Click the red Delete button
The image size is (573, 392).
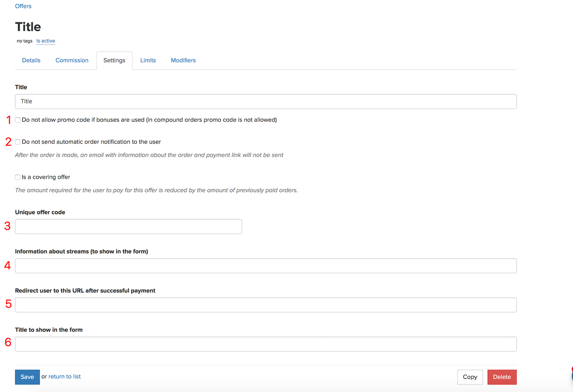(x=502, y=377)
